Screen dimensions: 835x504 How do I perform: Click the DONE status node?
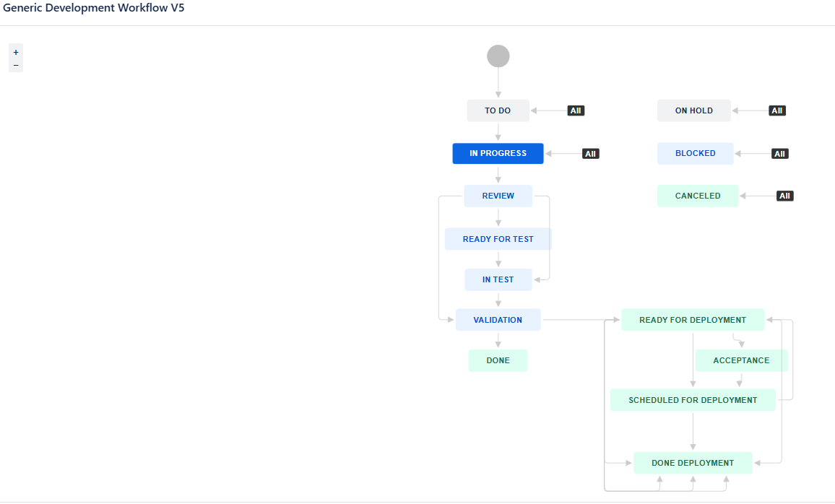pos(498,360)
